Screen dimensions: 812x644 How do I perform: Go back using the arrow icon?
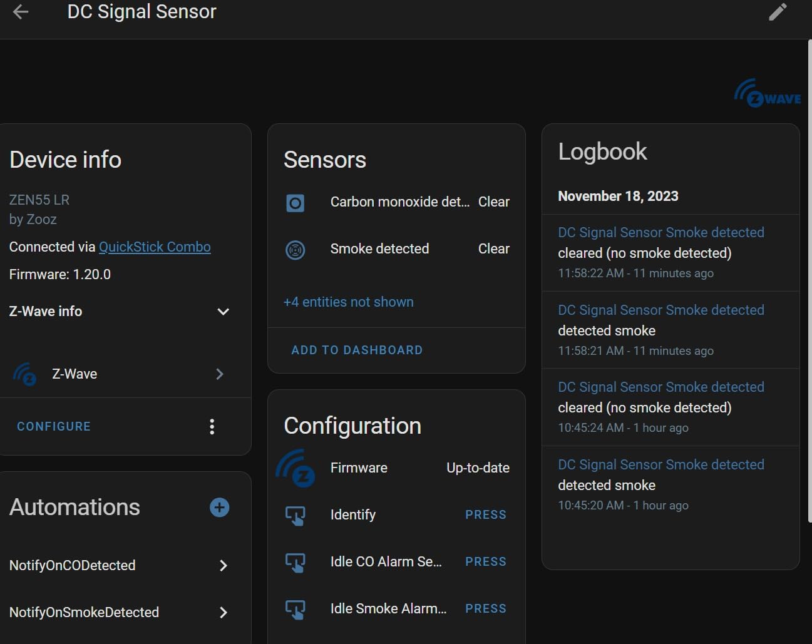(21, 11)
